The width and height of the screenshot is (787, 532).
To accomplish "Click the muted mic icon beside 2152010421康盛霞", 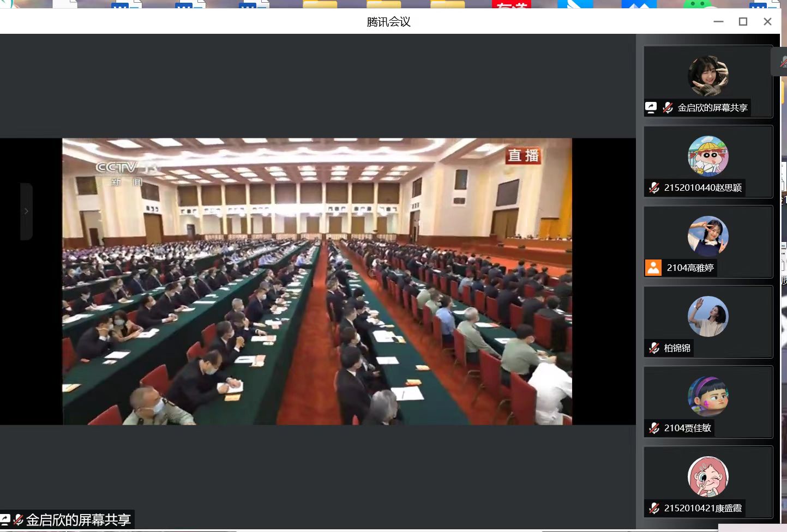I will tap(654, 508).
